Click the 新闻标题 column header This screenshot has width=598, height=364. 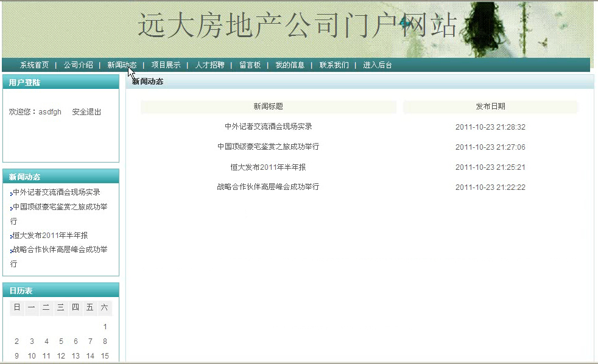click(x=269, y=107)
